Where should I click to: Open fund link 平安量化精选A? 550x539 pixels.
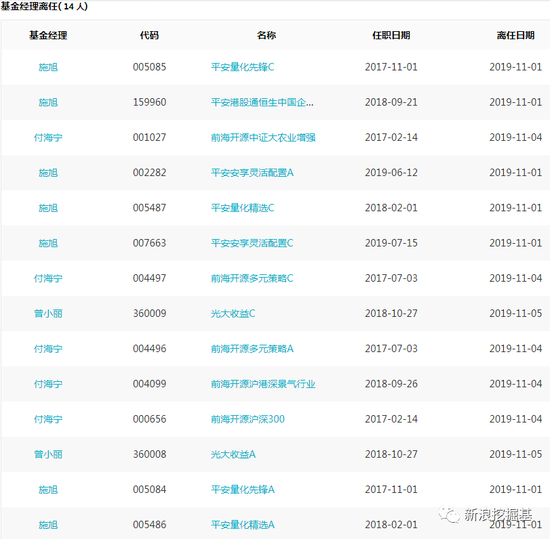click(243, 525)
